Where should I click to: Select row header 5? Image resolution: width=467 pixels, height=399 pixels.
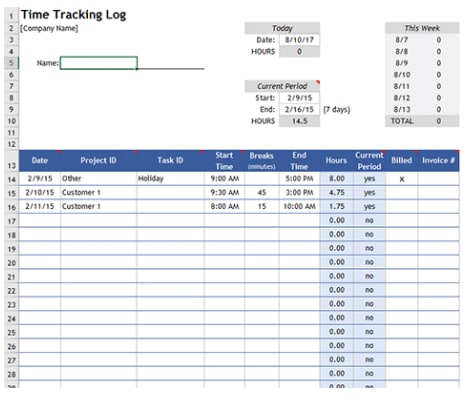pos(12,63)
